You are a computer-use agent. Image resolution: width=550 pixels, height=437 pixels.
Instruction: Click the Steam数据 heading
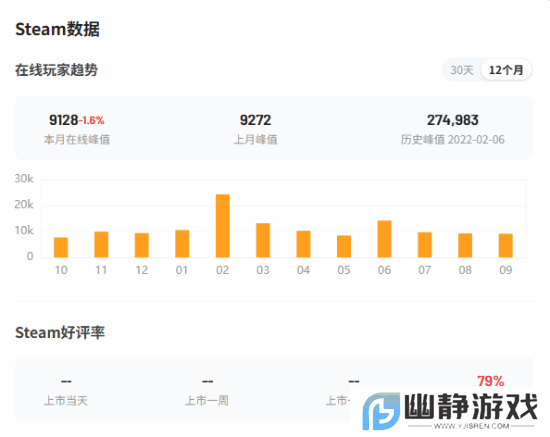point(58,29)
